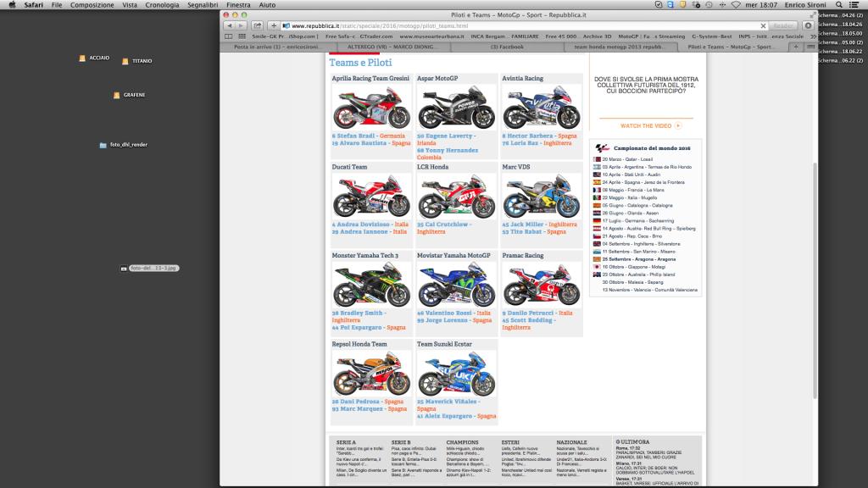Open the Top Sites grid icon
This screenshot has height=488, width=868.
tap(242, 36)
